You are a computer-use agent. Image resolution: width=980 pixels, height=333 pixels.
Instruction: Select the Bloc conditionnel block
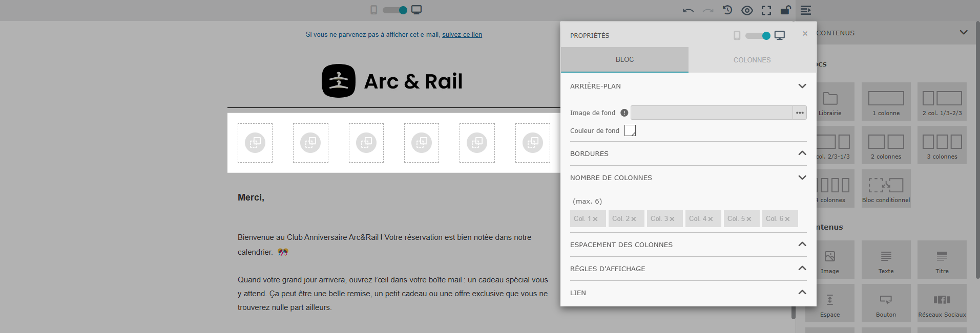[886, 189]
